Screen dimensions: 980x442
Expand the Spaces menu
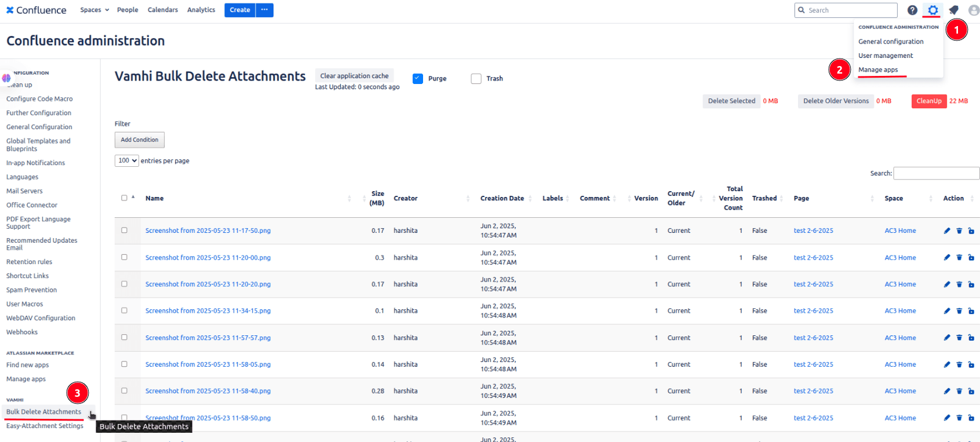coord(94,10)
